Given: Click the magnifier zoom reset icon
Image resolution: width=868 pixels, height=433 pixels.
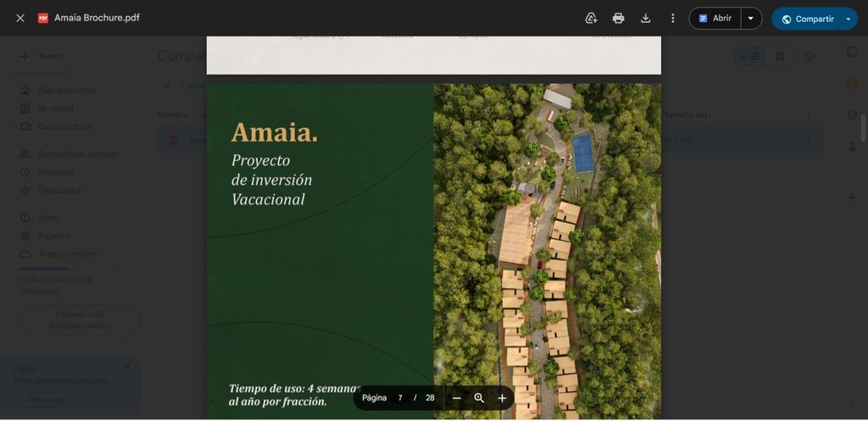Looking at the screenshot, I should [480, 398].
